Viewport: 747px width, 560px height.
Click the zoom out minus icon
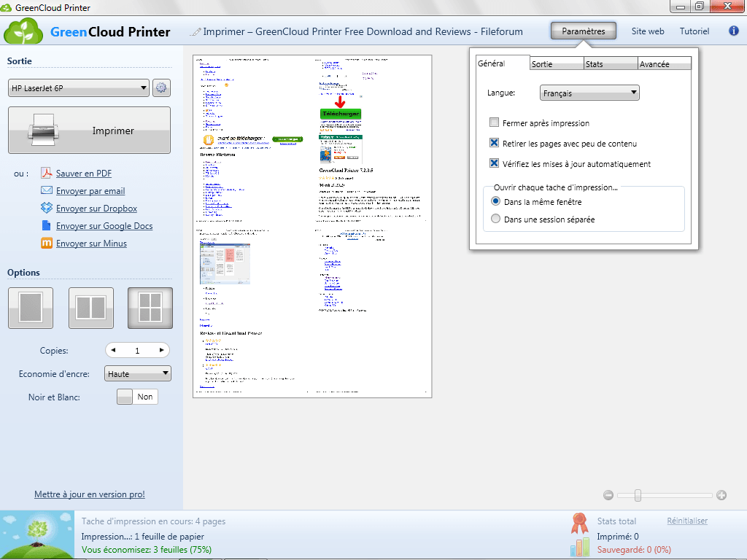tap(608, 495)
